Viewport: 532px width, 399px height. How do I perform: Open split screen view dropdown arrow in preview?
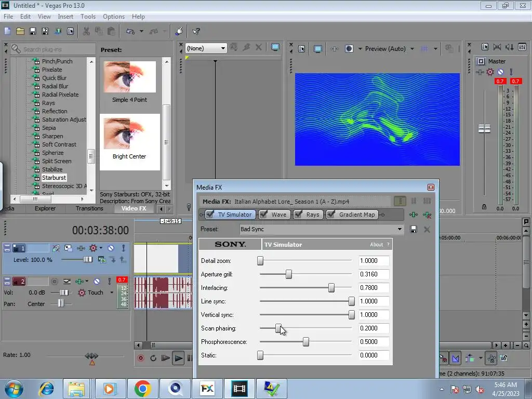[360, 49]
